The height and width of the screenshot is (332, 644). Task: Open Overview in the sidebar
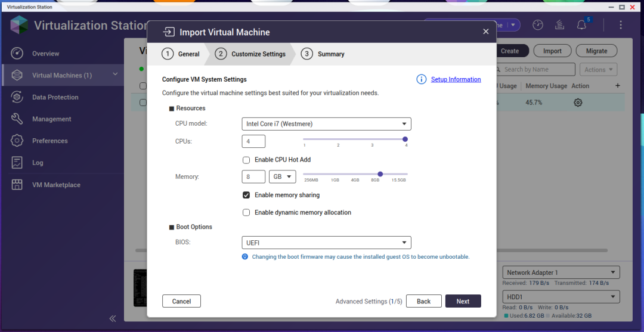point(45,54)
